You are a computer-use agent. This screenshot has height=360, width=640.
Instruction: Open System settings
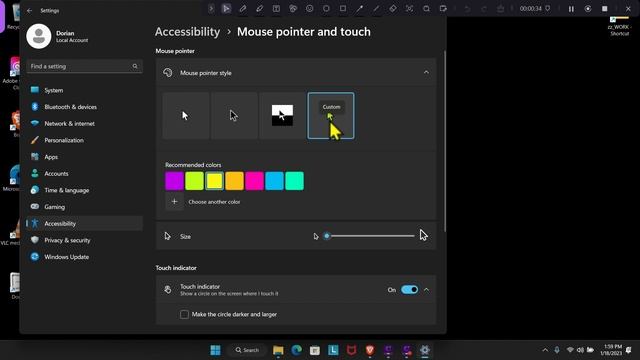(x=84, y=90)
